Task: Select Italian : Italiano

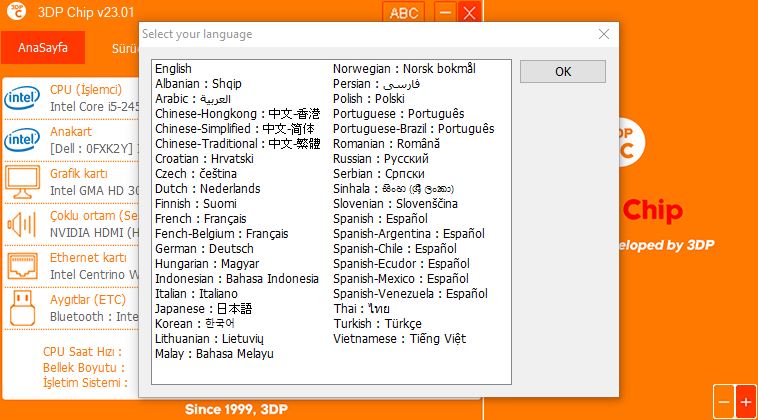Action: pos(196,293)
